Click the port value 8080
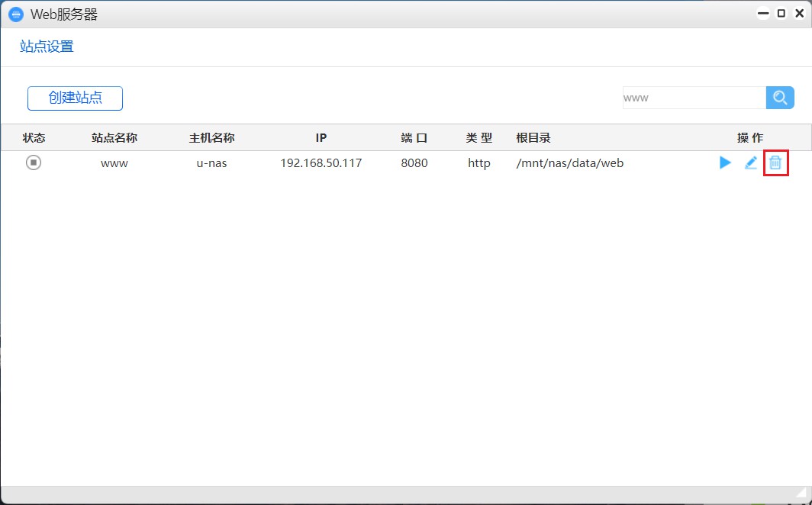 point(414,162)
